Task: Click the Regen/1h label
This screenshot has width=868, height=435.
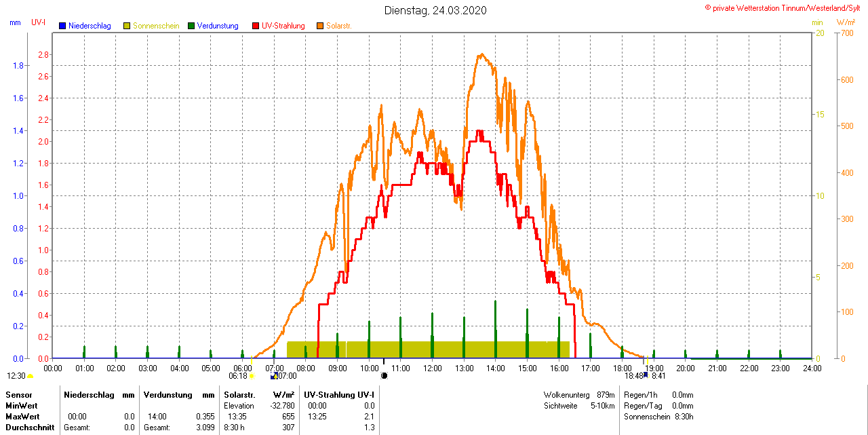Action: click(639, 395)
